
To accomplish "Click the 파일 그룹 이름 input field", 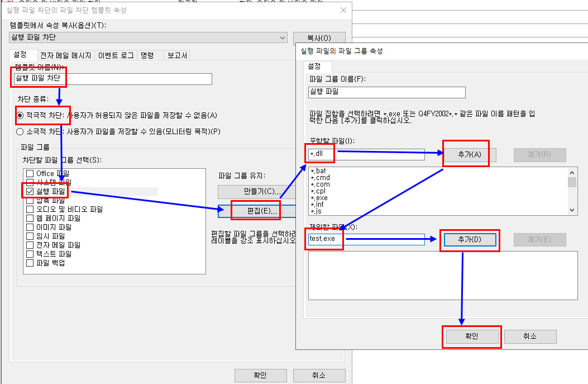I will (387, 92).
